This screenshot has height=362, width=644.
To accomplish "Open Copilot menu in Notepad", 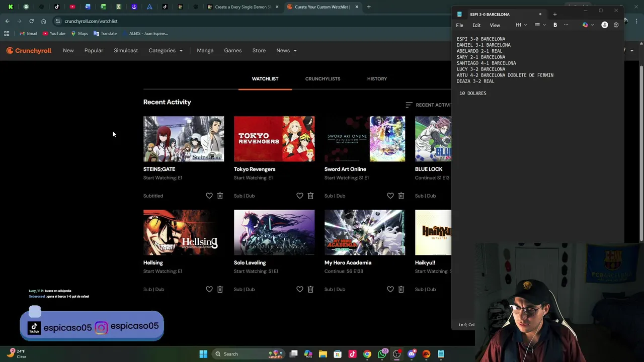I will (x=587, y=25).
